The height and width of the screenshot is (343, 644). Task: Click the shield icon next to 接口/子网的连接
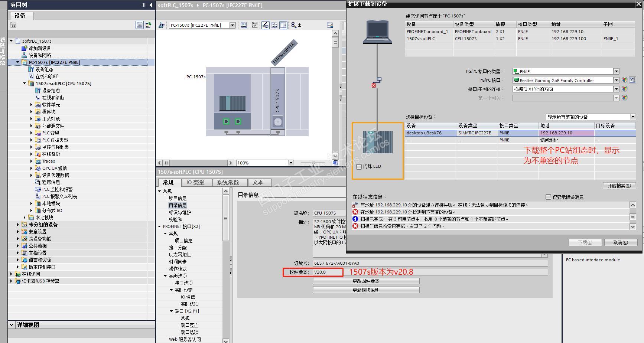[625, 89]
